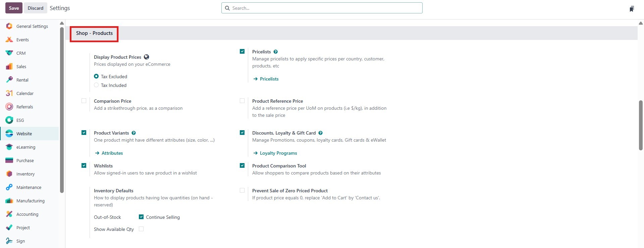Click the CRM icon in sidebar
The height and width of the screenshot is (248, 644).
click(9, 53)
